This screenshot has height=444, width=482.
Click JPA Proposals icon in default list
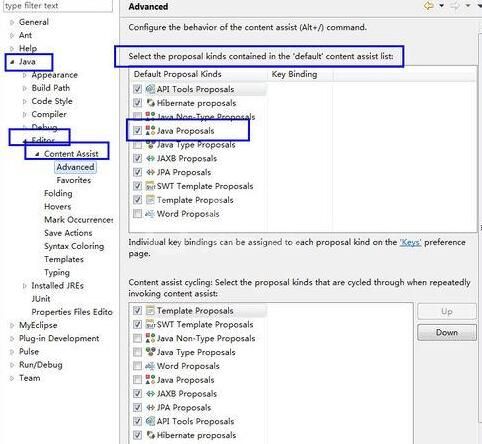tap(150, 172)
